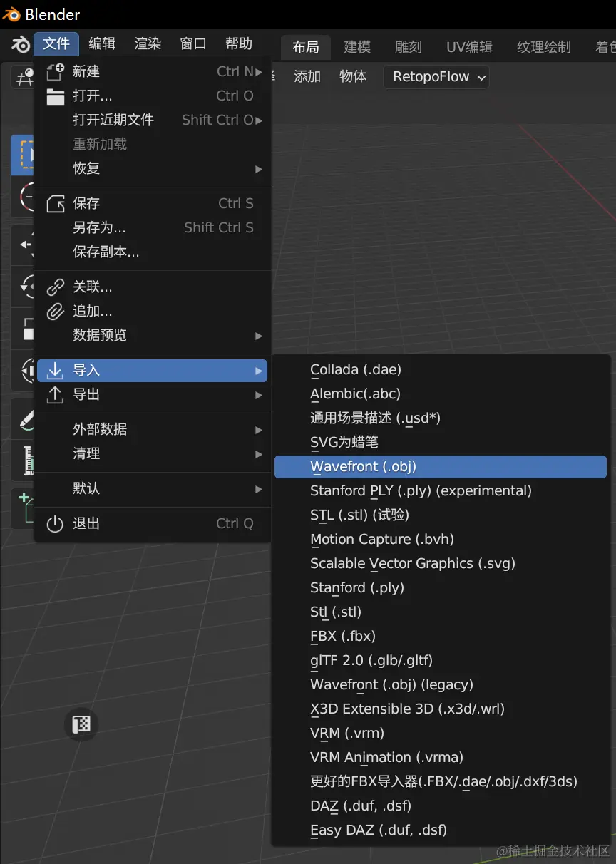Click the power icon beside 退出
This screenshot has height=864, width=616.
click(x=55, y=524)
